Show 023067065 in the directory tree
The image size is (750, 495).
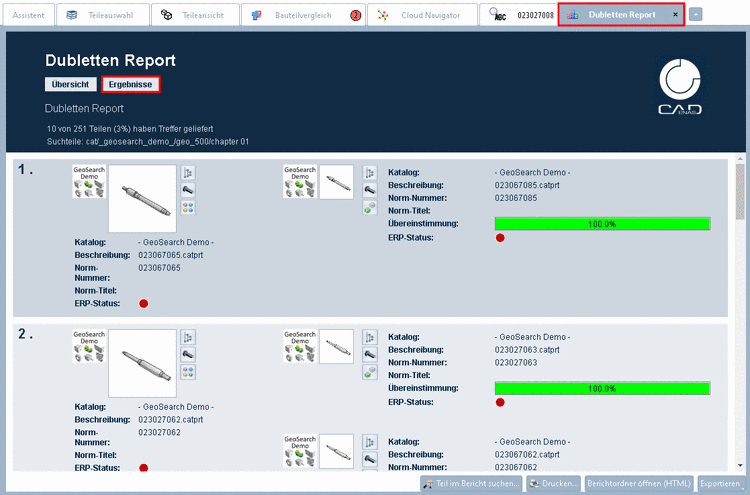pyautogui.click(x=188, y=173)
